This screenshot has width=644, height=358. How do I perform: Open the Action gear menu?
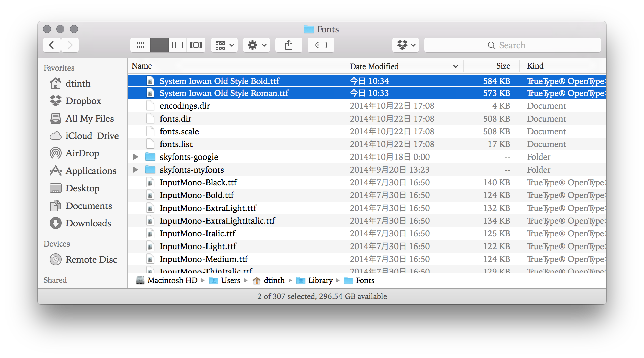(x=257, y=45)
